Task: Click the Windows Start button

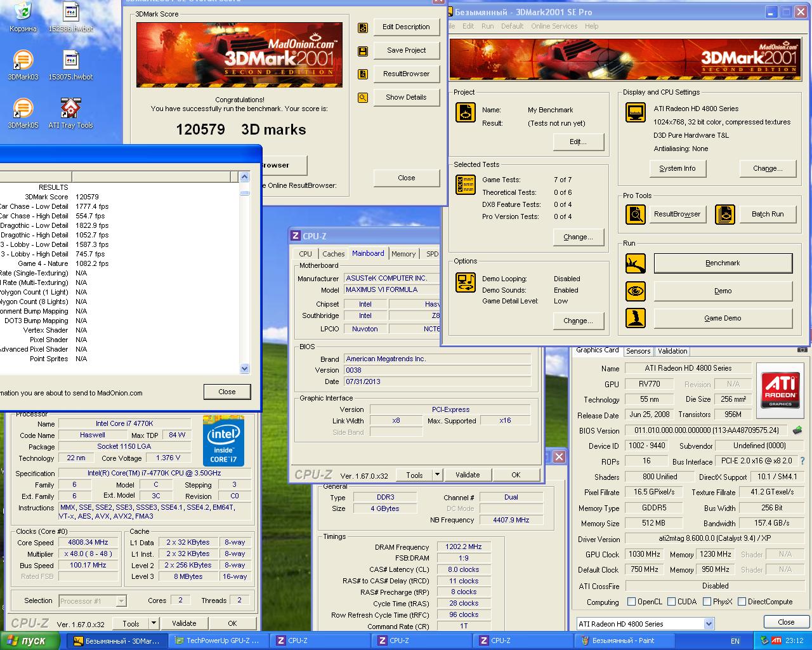Action: (x=30, y=640)
